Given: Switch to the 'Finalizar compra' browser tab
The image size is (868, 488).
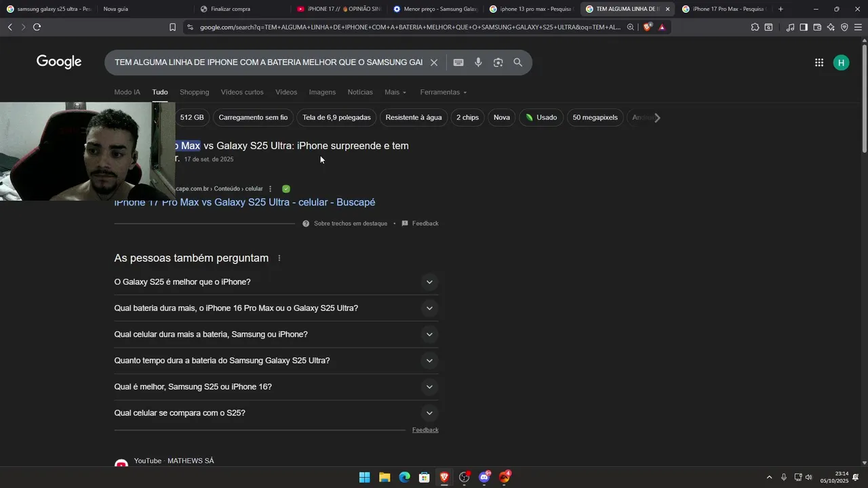Looking at the screenshot, I should (237, 9).
